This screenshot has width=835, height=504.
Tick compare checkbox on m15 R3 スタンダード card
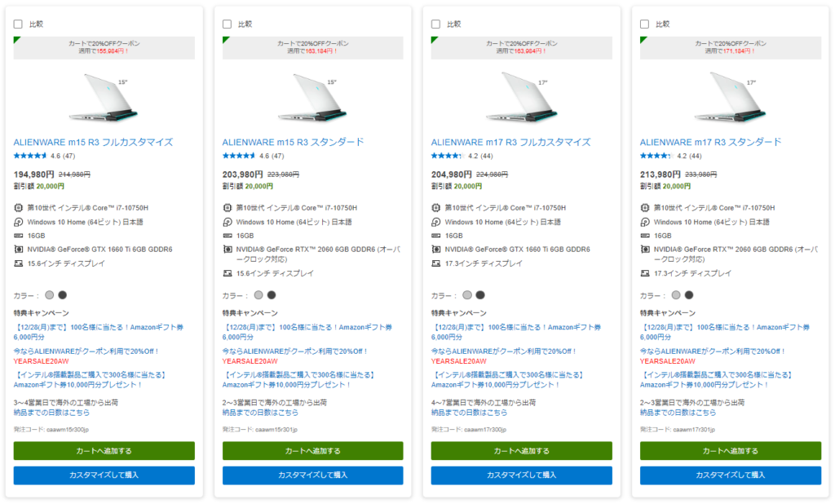[227, 24]
